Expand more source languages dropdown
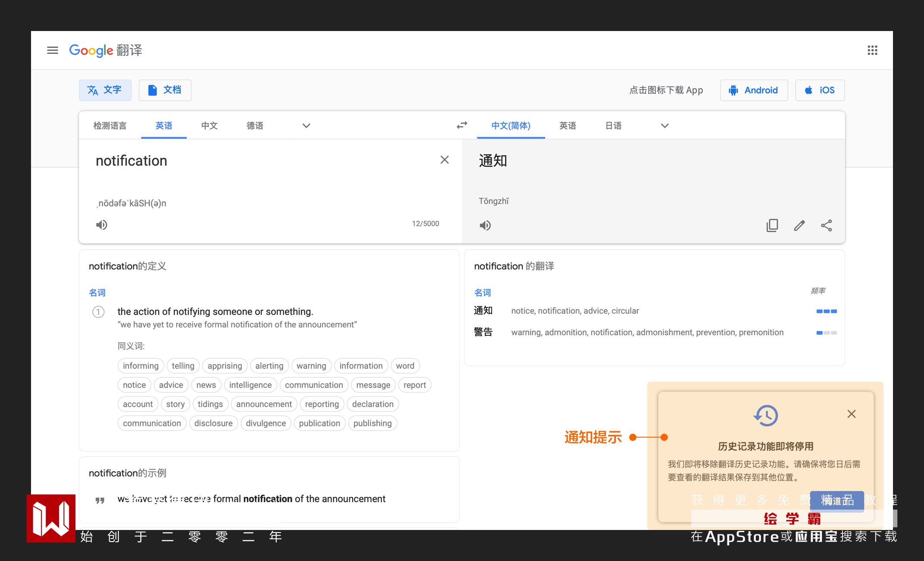Screen dimensions: 924x561 306,126
